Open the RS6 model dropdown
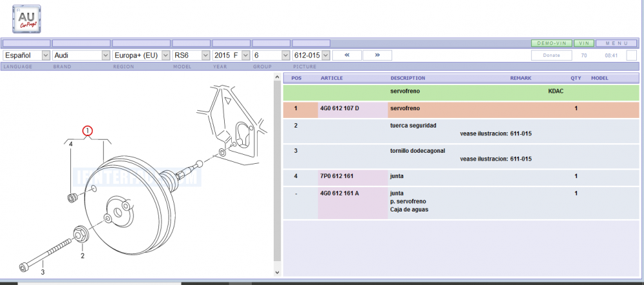 point(191,55)
